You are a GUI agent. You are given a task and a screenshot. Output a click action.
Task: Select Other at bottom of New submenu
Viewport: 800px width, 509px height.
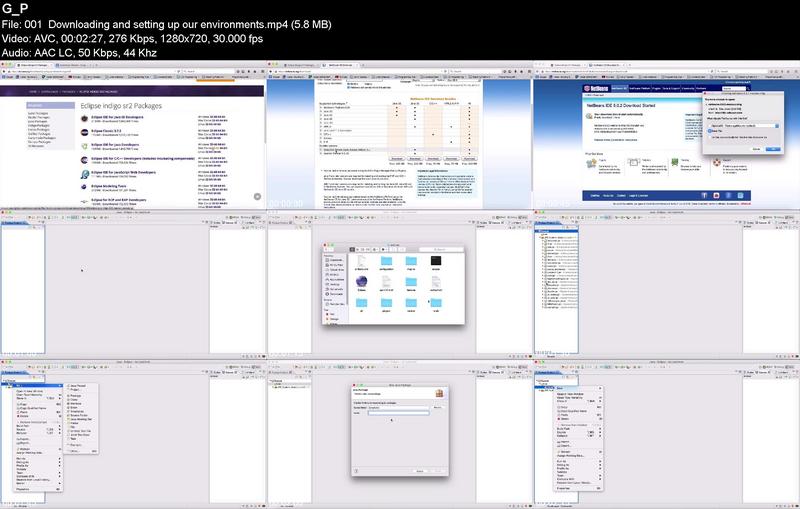click(82, 451)
